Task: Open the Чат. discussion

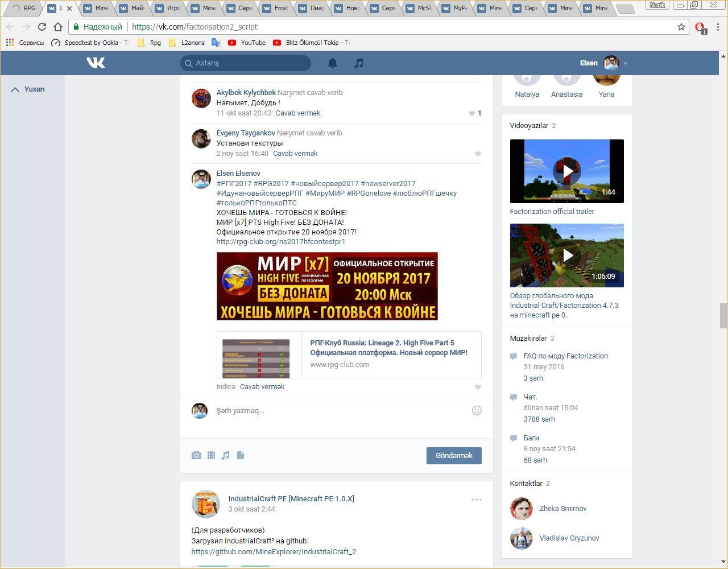Action: [531, 397]
